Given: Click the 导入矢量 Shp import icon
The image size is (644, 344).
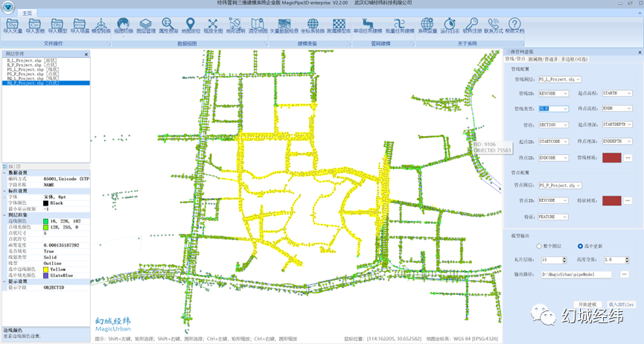Looking at the screenshot, I should point(13,25).
